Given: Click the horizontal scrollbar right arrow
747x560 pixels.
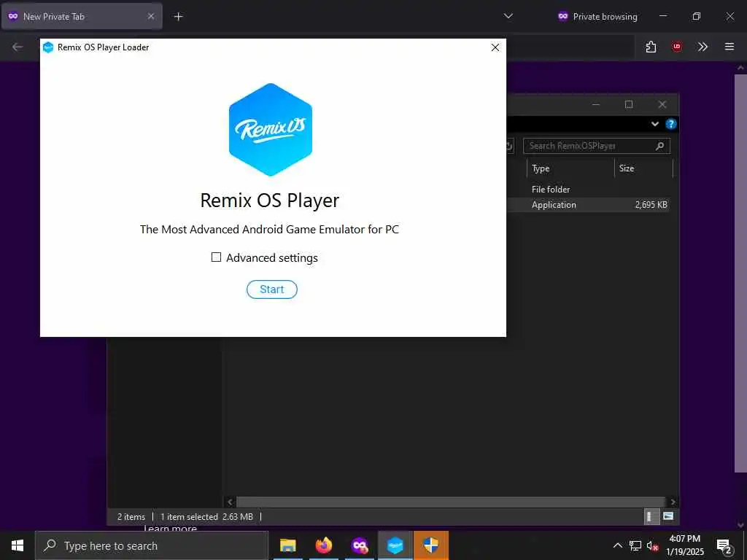Looking at the screenshot, I should pos(673,502).
